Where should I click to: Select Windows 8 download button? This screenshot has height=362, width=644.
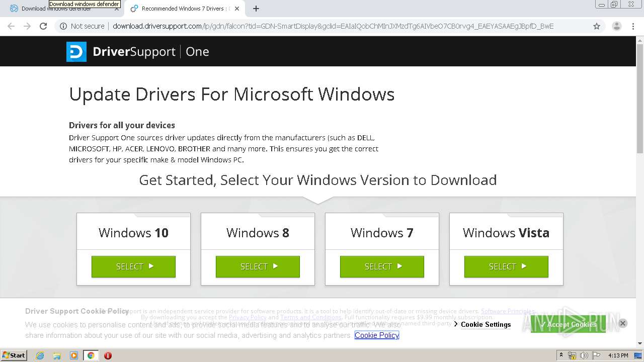[258, 266]
